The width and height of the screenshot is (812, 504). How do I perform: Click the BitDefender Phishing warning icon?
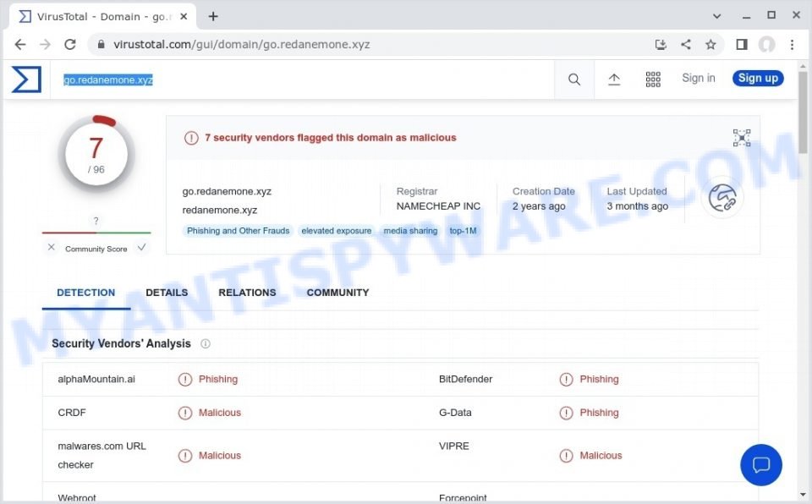click(566, 380)
